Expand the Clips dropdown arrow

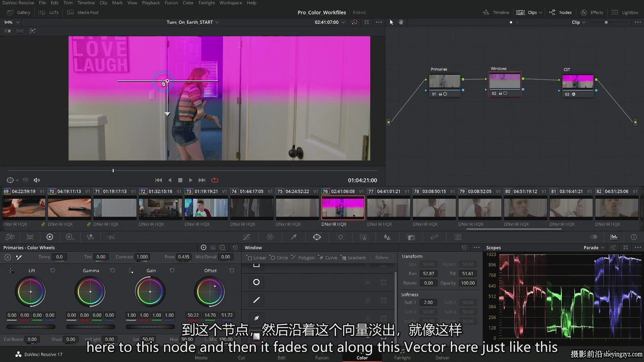540,13
